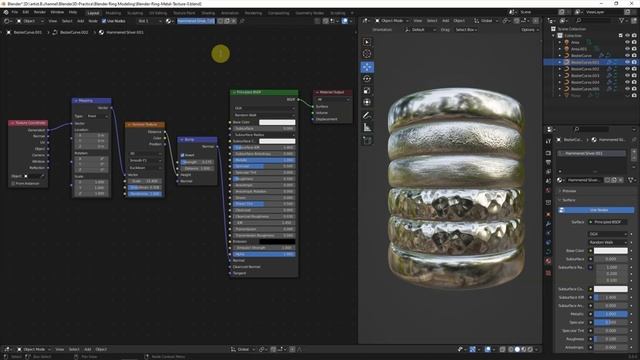Open the Select Box drag dropdown
The height and width of the screenshot is (360, 640).
click(x=466, y=30)
